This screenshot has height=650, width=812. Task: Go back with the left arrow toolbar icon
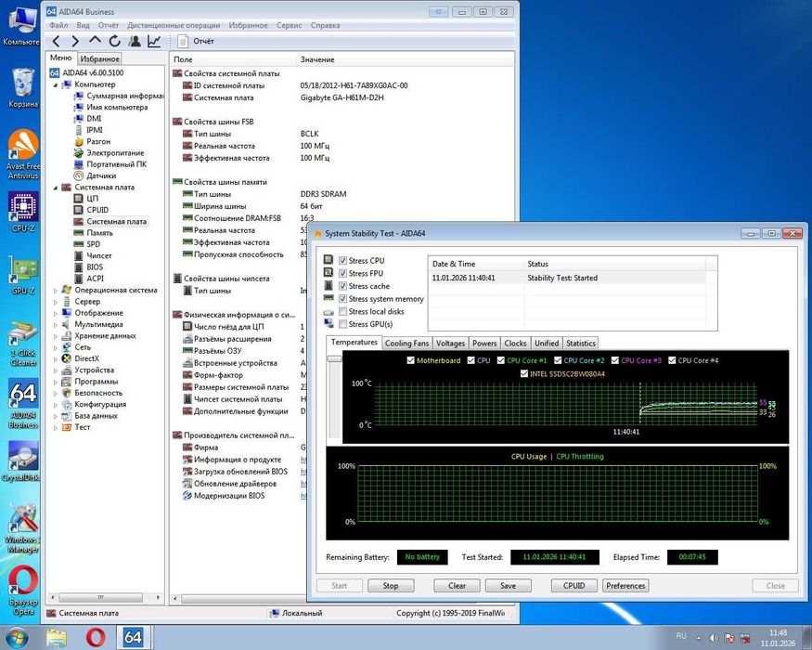(56, 41)
